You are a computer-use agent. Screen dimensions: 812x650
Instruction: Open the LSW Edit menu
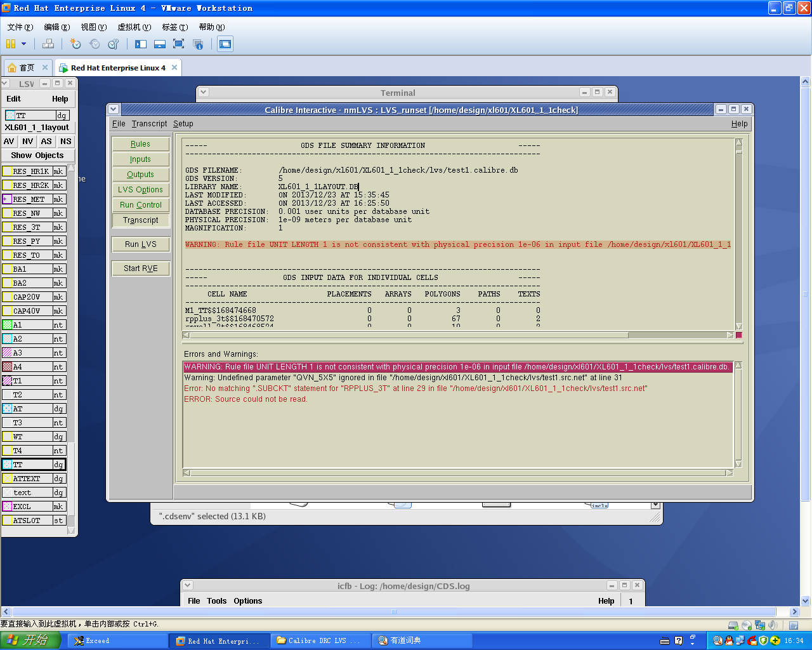[x=13, y=99]
